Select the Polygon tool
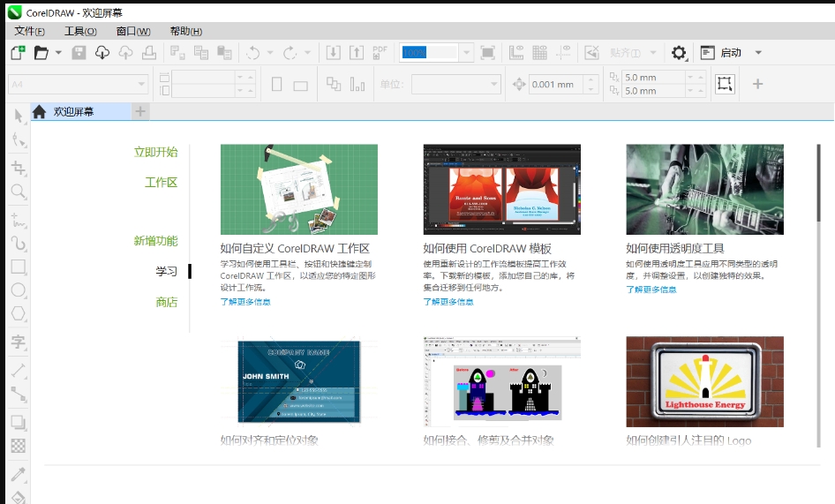The image size is (835, 504). pos(19,313)
